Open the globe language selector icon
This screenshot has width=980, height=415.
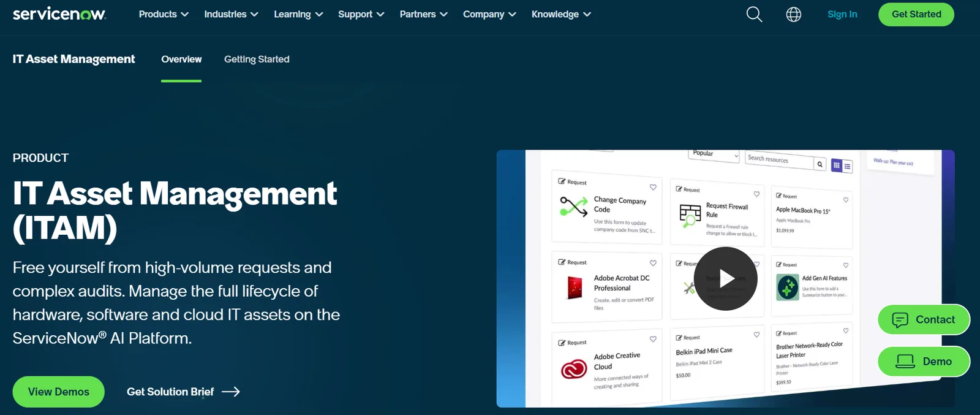(793, 14)
